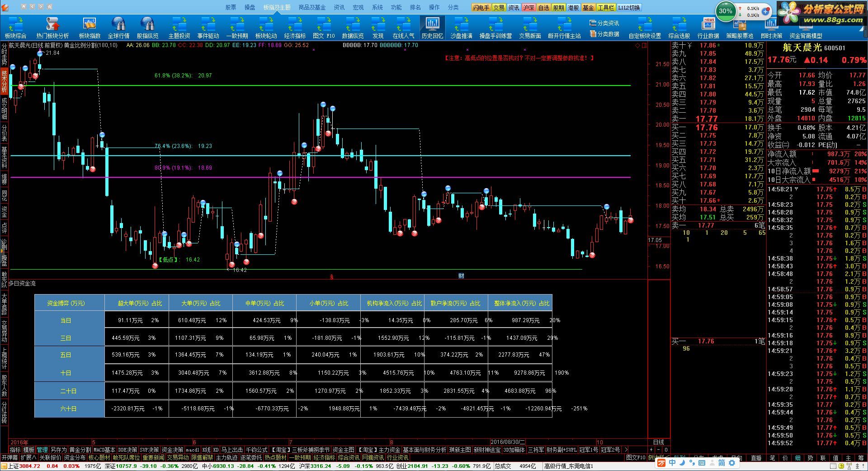Image resolution: width=868 pixels, height=471 pixels.
Task: Open 交易版面 toolbar icon
Action: click(530, 28)
